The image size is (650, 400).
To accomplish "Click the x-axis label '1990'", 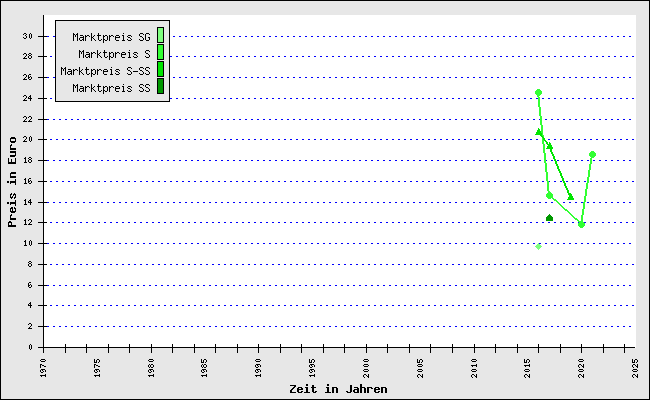I will (259, 368).
